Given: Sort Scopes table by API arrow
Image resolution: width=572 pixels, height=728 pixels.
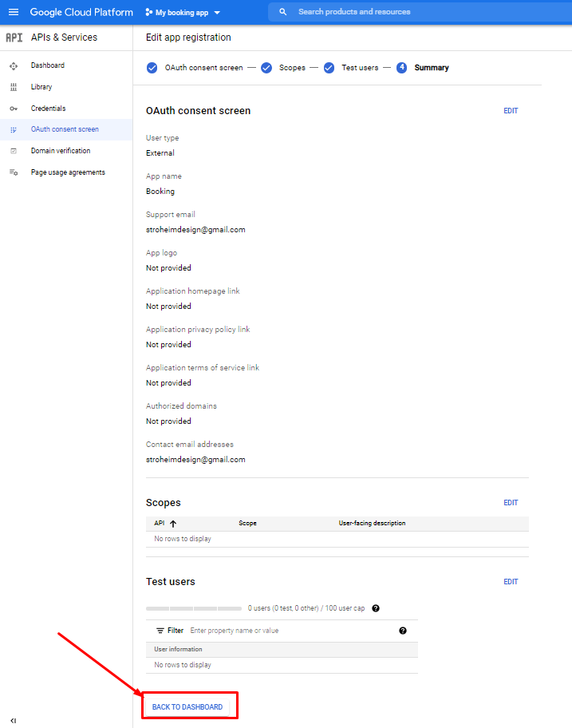Looking at the screenshot, I should click(173, 524).
